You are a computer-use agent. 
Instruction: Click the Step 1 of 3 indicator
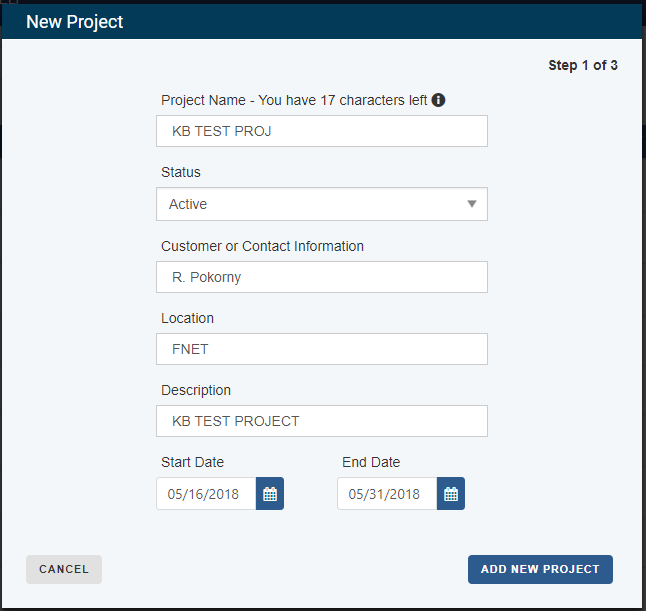[x=583, y=65]
